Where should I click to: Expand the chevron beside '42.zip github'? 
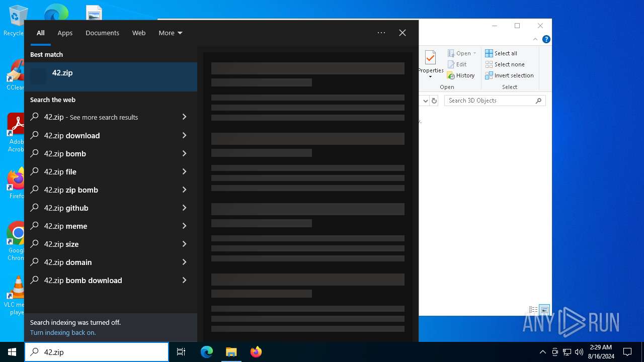[184, 208]
